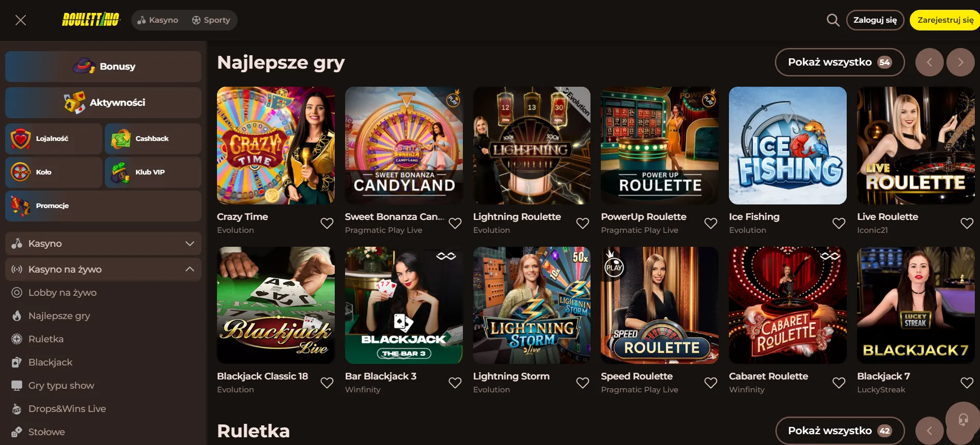Click the Zaloguj się button
Image resolution: width=980 pixels, height=445 pixels.
coord(875,20)
